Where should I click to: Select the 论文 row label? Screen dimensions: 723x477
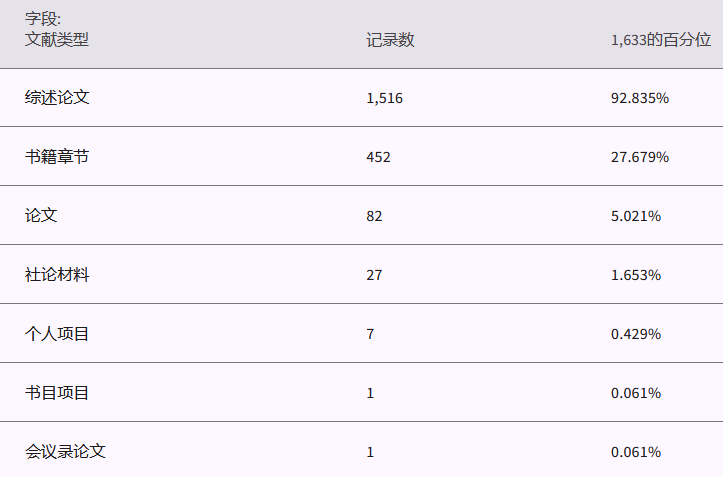41,216
